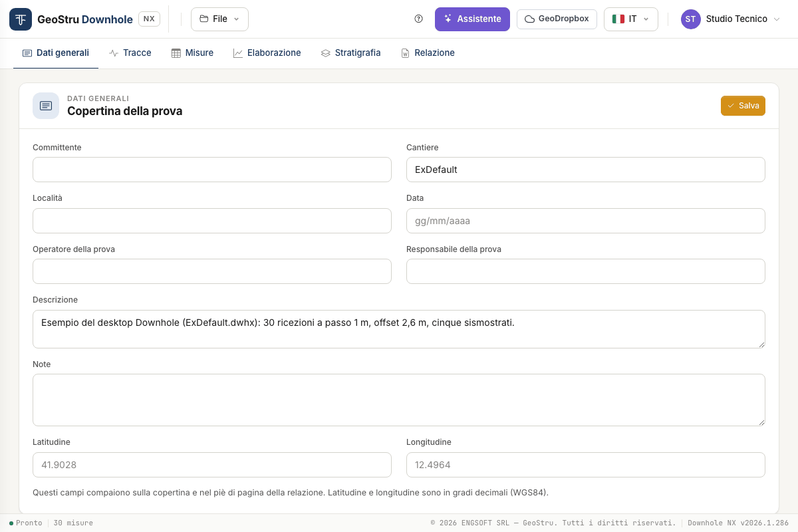Click the NX badge beside Downhole
Viewport: 798px width, 532px height.
[x=149, y=19]
